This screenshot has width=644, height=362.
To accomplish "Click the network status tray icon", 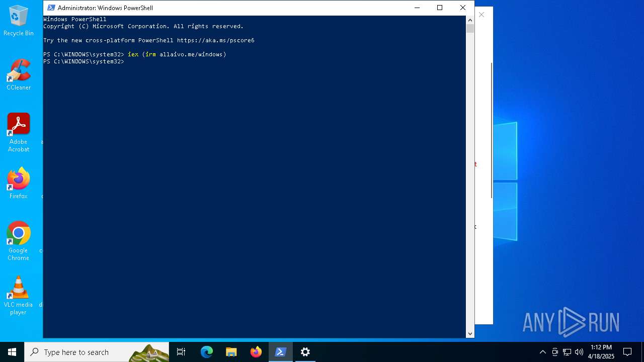I will [x=567, y=352].
